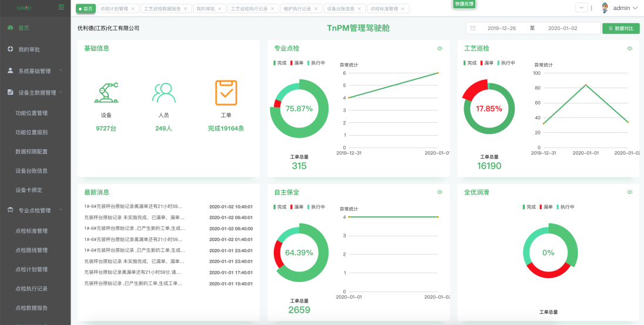644x325 pixels.
Task: Open the tab list dropdown arrow
Action: [581, 8]
